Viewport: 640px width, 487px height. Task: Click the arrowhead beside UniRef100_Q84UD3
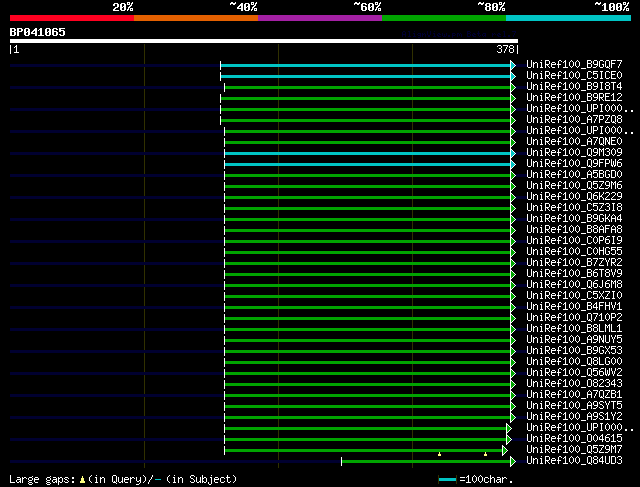click(513, 461)
